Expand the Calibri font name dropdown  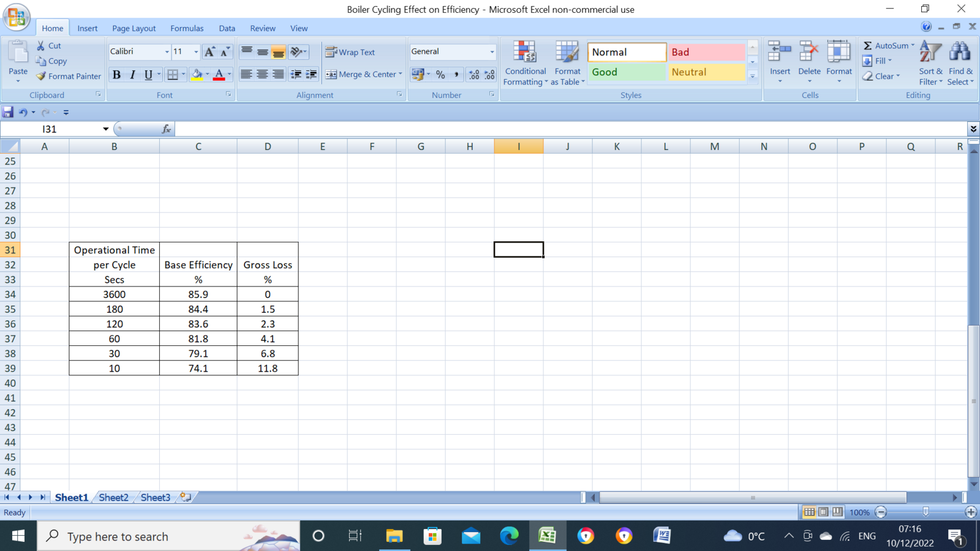pos(167,52)
